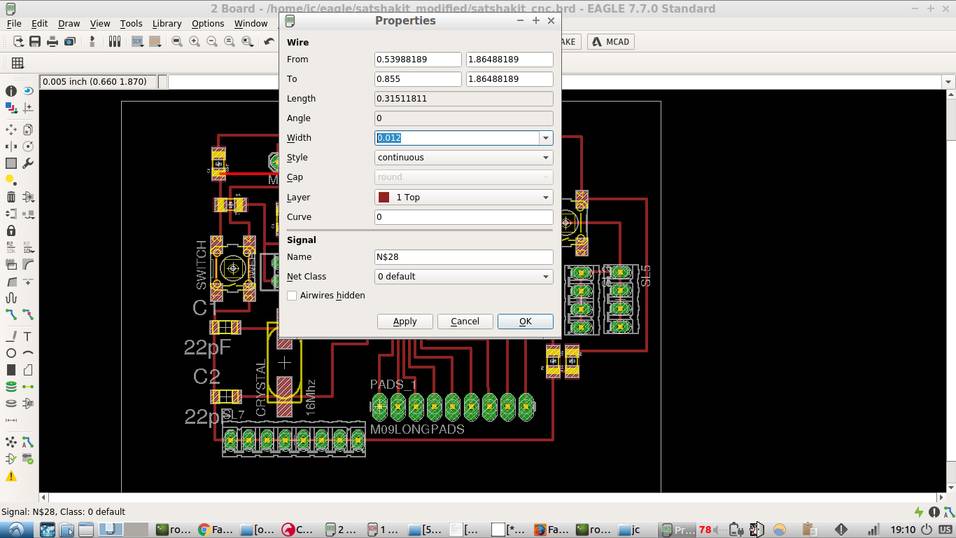956x538 pixels.
Task: Toggle the Airwires hidden checkbox
Action: (x=292, y=295)
